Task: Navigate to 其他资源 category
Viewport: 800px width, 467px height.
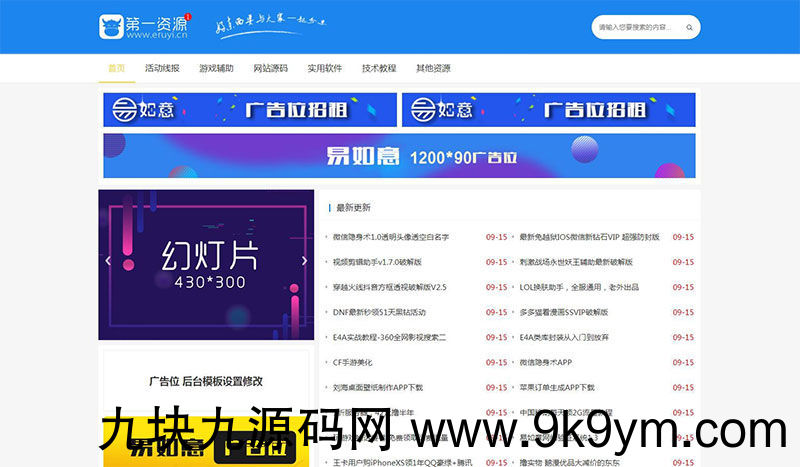Action: [433, 68]
